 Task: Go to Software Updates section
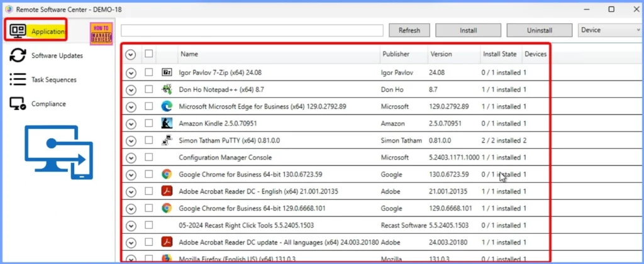click(x=57, y=55)
